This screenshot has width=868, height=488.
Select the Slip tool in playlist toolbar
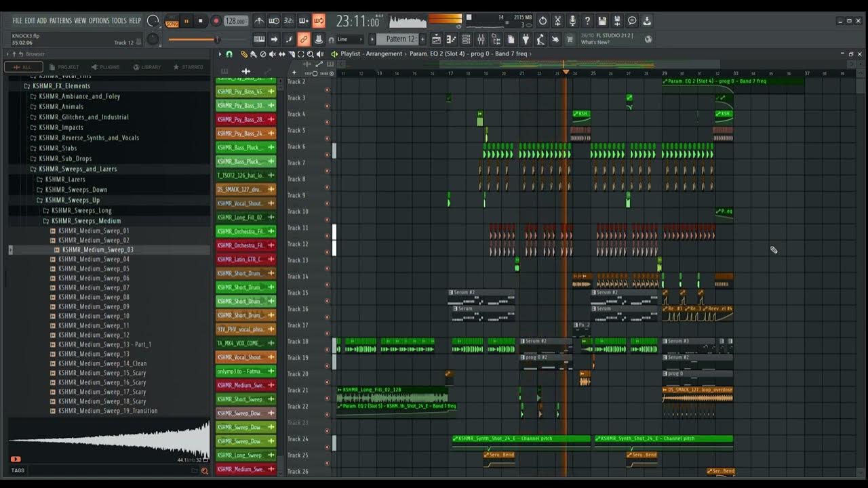[282, 54]
